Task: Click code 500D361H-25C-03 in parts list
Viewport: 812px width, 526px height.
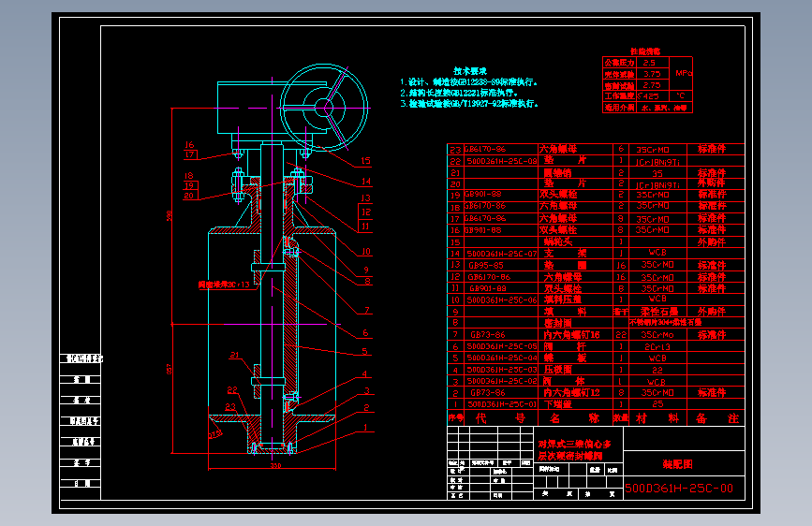Action: [502, 370]
